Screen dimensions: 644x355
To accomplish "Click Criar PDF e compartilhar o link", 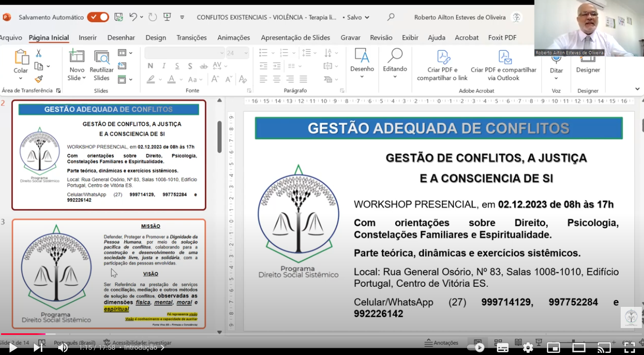I will tap(442, 65).
